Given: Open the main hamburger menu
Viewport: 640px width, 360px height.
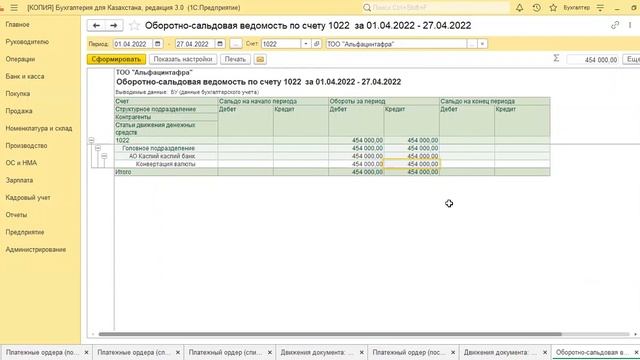Looking at the screenshot, I should pyautogui.click(x=14, y=7).
